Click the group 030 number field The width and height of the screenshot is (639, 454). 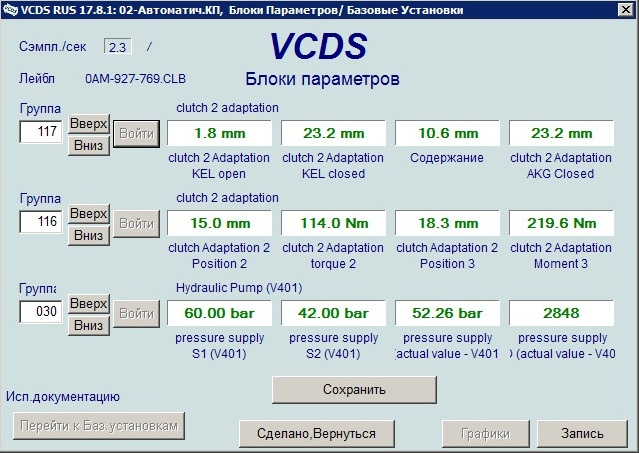(41, 312)
